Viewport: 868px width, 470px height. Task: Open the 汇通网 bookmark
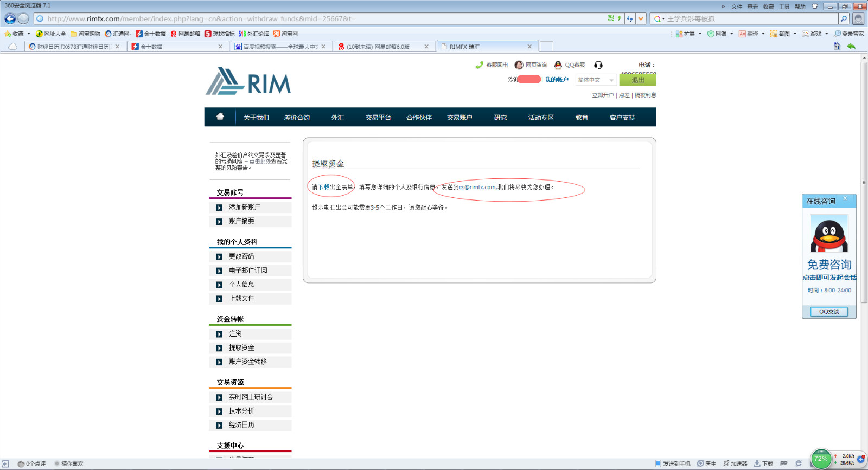[x=118, y=34]
